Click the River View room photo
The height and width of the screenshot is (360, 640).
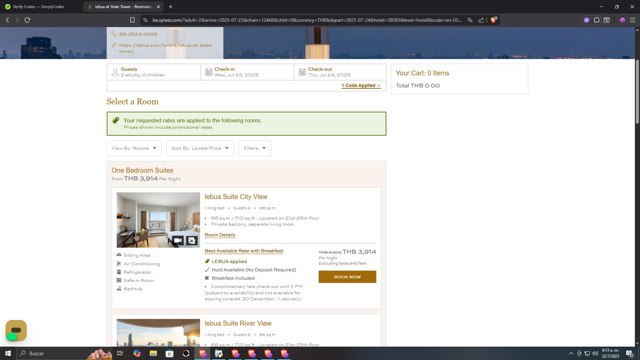[x=158, y=333]
